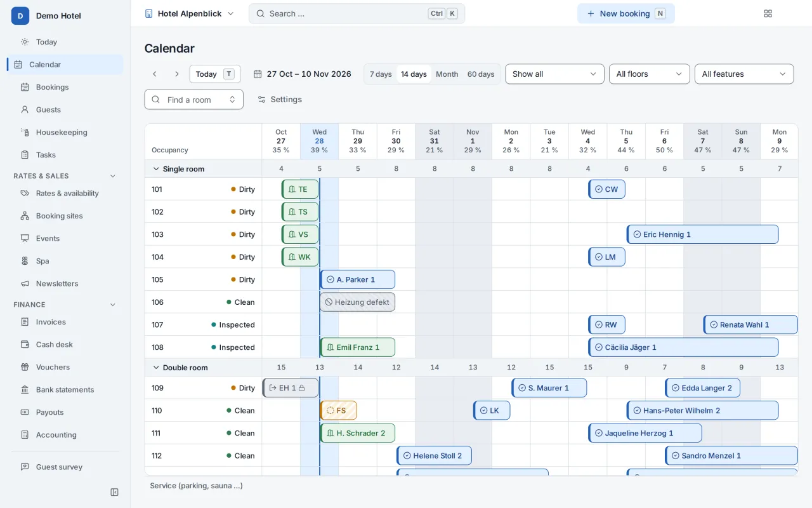Collapse the Single room group

(156, 169)
